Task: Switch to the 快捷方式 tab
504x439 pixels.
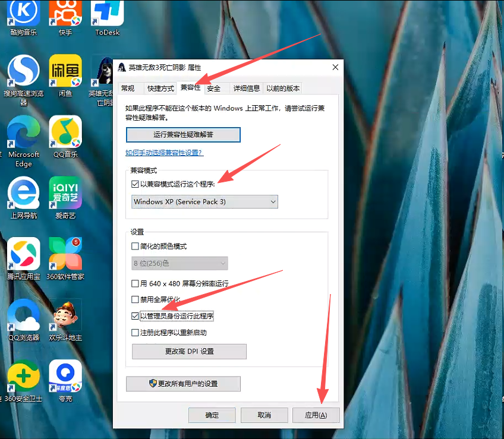Action: (160, 89)
